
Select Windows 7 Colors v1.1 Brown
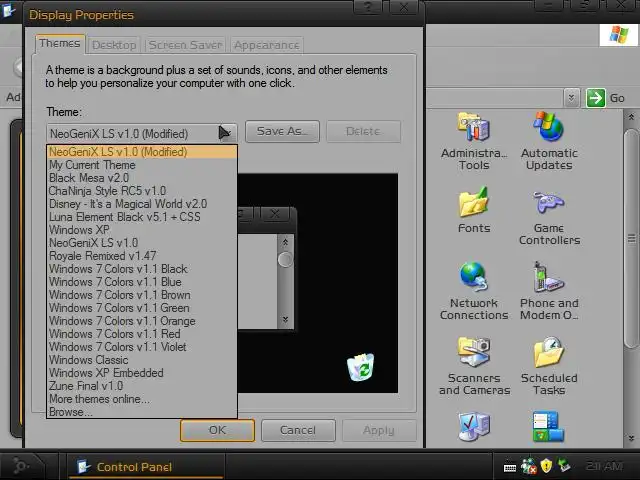click(x=142, y=295)
